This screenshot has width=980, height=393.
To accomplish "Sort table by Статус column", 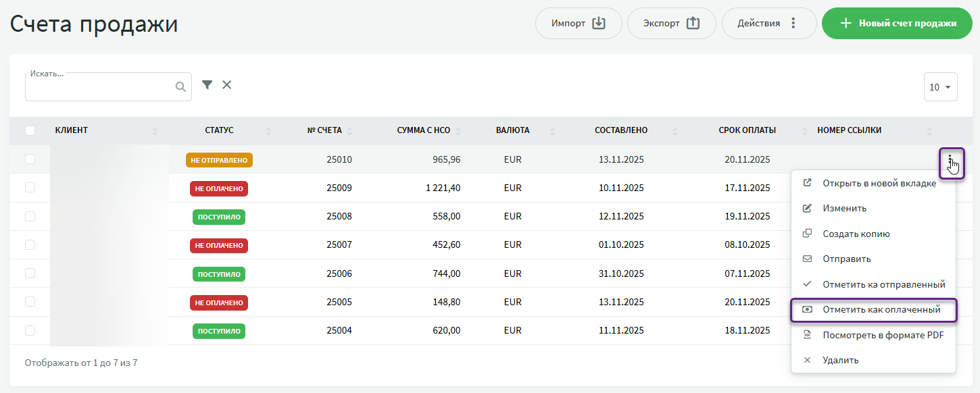I will pos(219,130).
